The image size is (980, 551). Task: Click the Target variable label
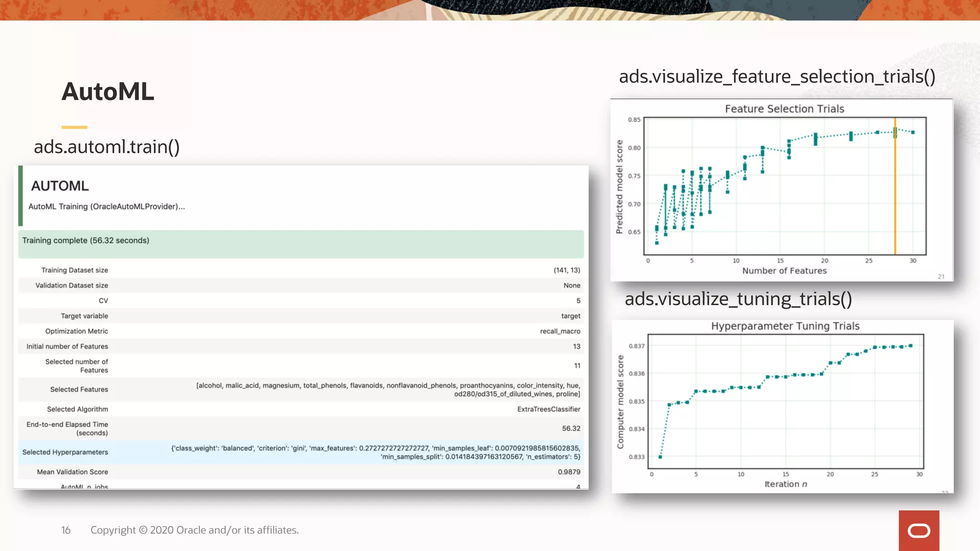(84, 316)
